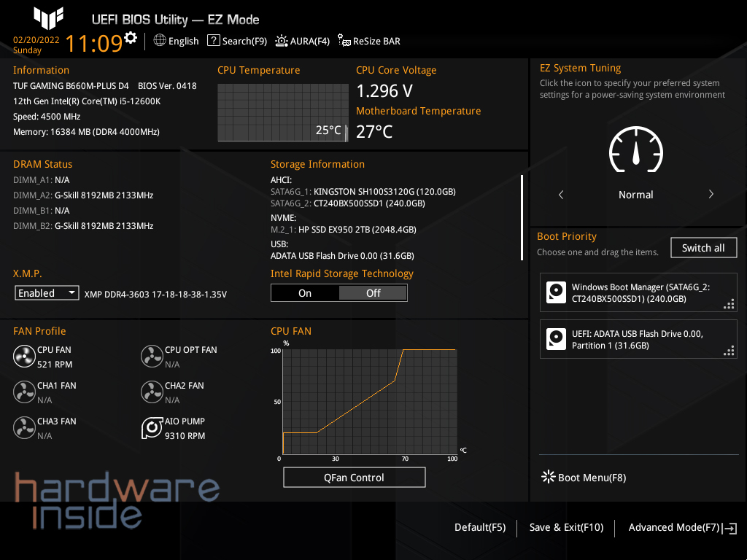Viewport: 747px width, 560px height.
Task: Open AURA(F4) lighting icon
Action: [x=282, y=41]
